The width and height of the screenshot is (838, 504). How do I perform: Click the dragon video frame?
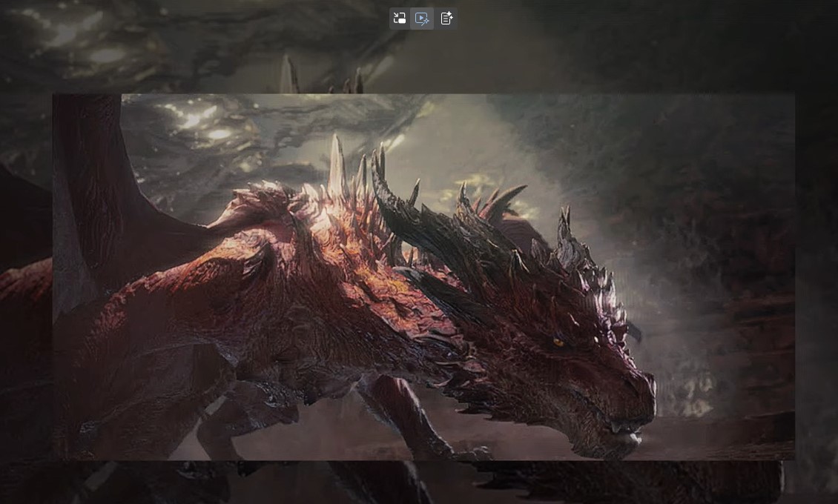coord(423,276)
